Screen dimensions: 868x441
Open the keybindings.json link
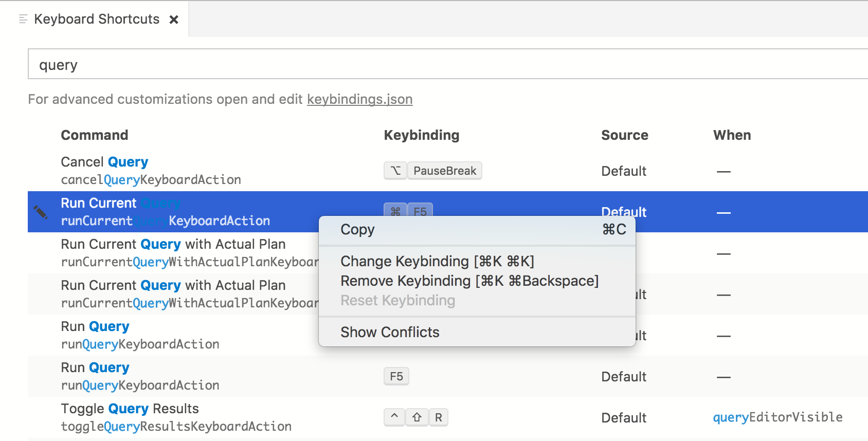click(x=359, y=99)
